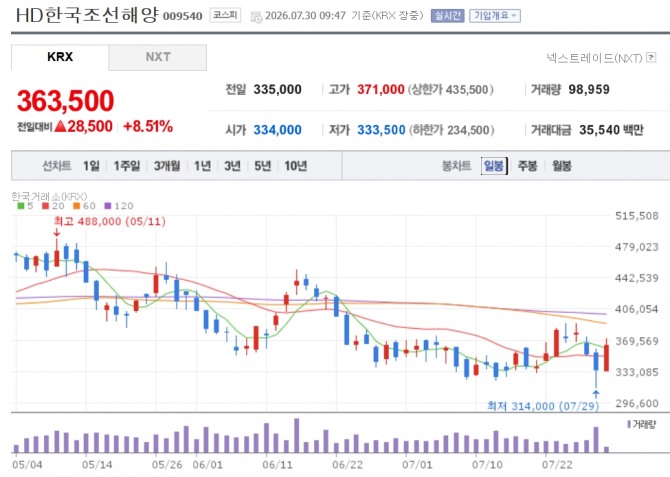This screenshot has width=670, height=477.
Task: Switch to the KRX tab
Action: point(60,57)
